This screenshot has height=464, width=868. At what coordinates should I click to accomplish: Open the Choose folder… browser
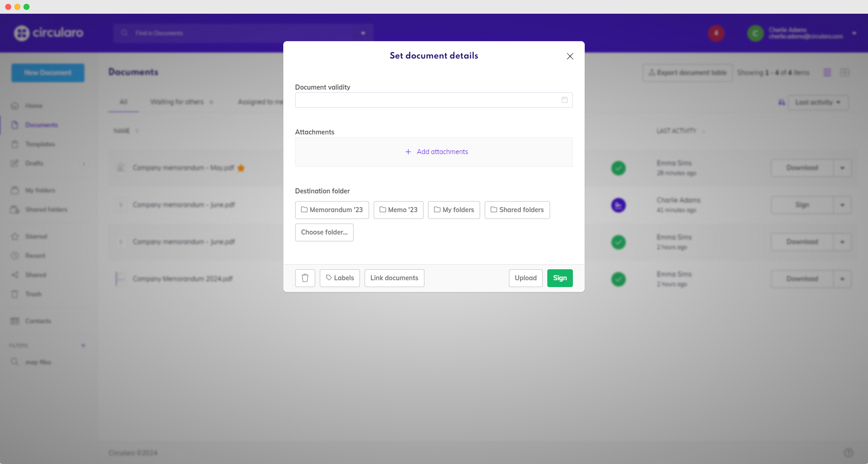point(324,232)
